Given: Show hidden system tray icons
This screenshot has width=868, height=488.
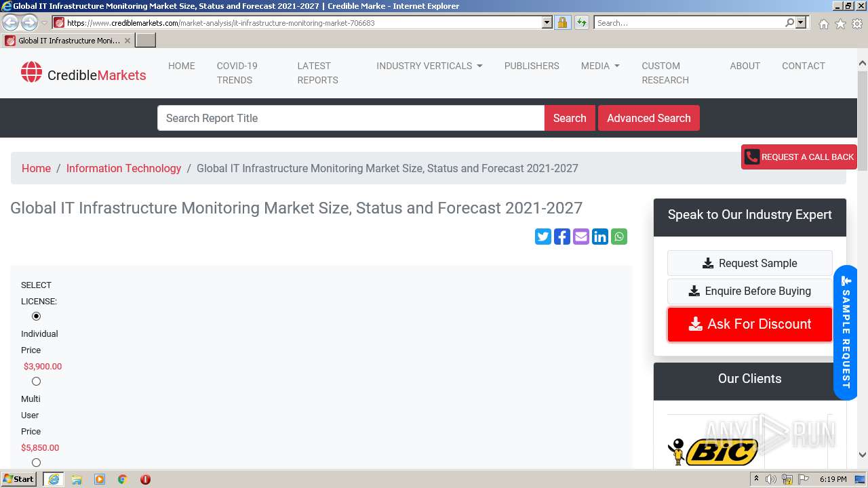Looking at the screenshot, I should (757, 479).
